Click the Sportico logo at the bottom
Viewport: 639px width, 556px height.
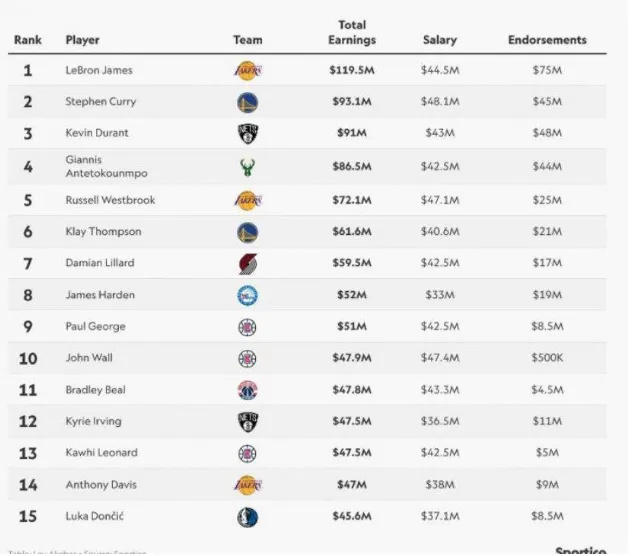(580, 549)
